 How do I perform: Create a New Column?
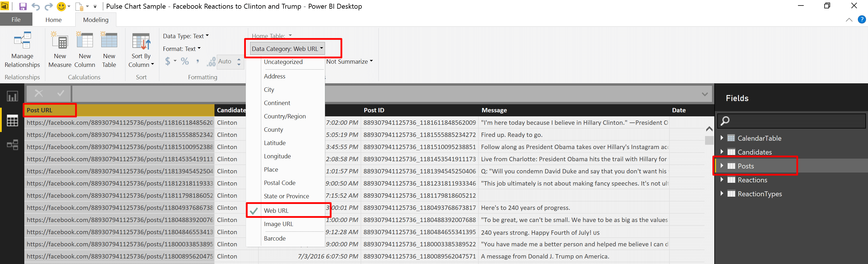pos(85,50)
